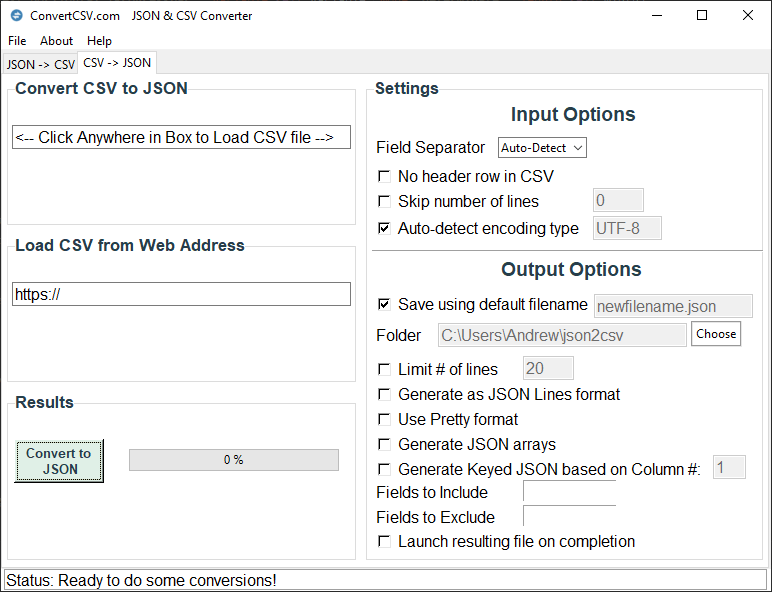The width and height of the screenshot is (772, 592).
Task: Click the conversion progress bar
Action: coord(233,460)
